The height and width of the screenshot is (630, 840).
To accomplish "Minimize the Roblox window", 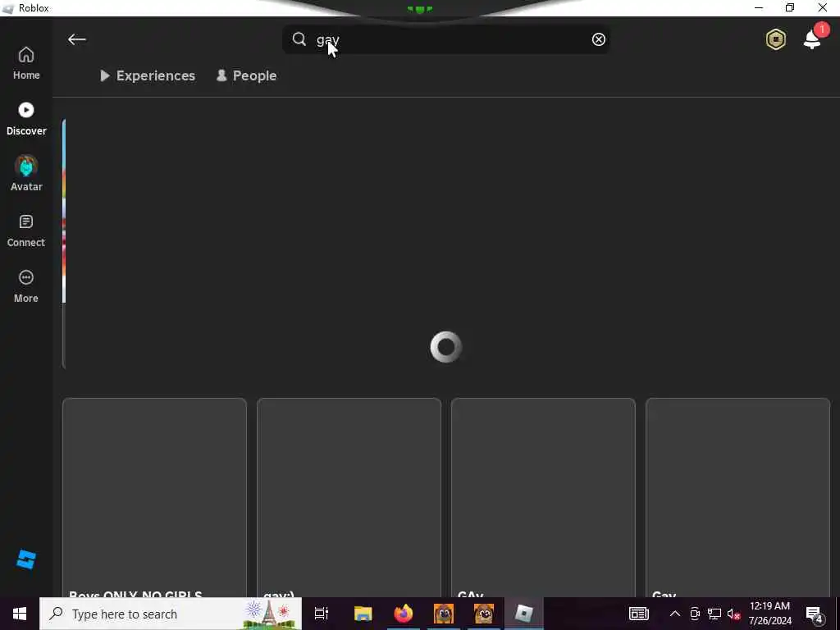I will [759, 7].
